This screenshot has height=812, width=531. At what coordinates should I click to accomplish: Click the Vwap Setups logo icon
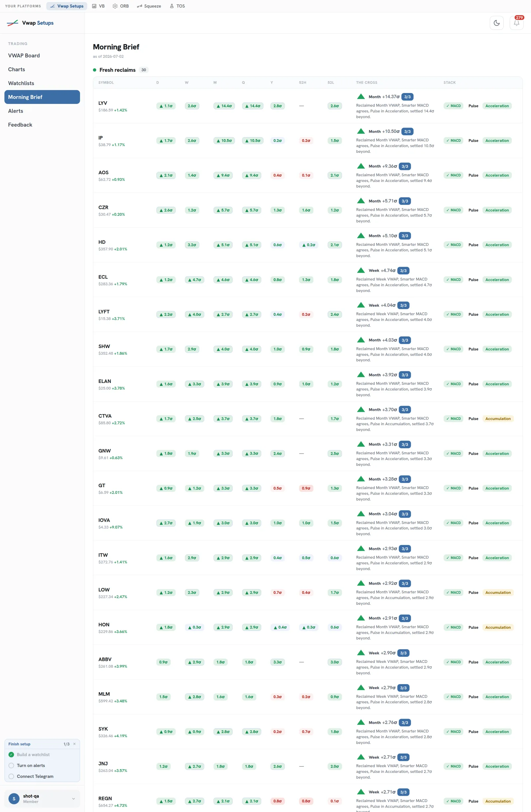point(13,23)
